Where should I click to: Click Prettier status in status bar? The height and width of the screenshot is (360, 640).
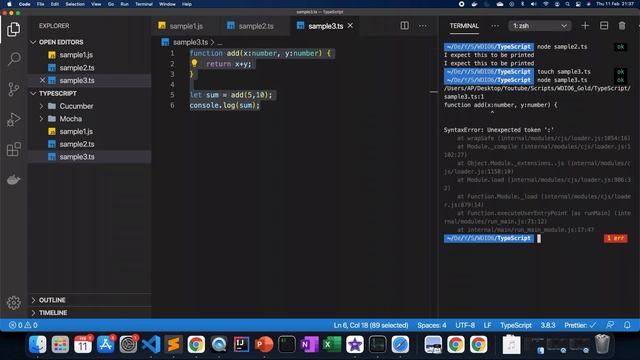pyautogui.click(x=580, y=325)
